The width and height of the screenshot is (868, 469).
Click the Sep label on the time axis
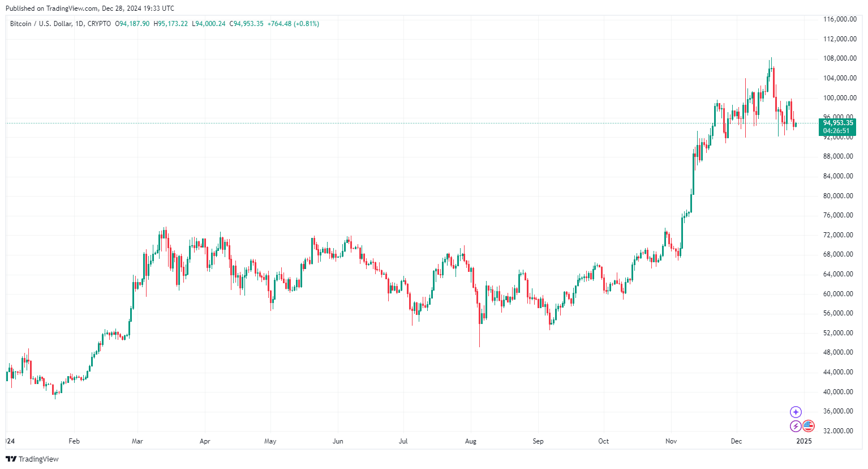click(x=538, y=441)
